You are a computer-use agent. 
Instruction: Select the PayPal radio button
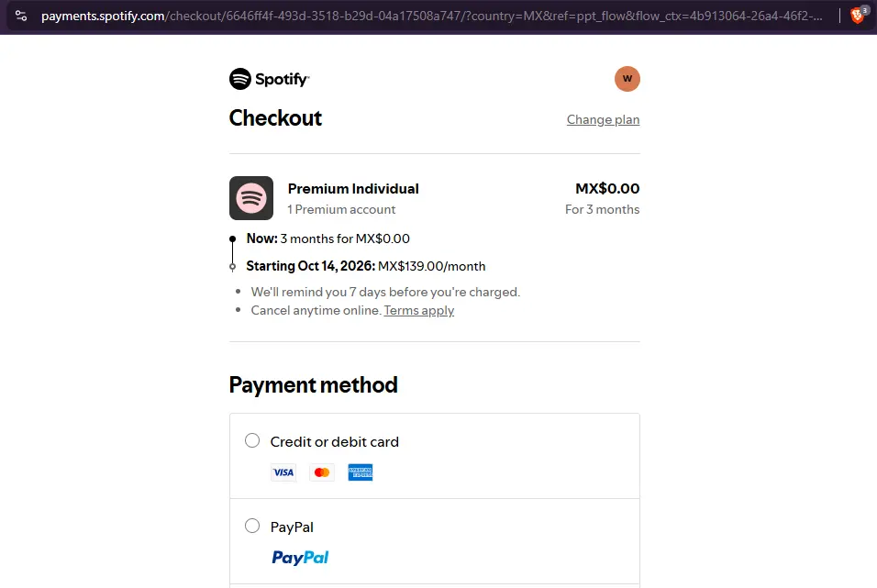point(252,526)
